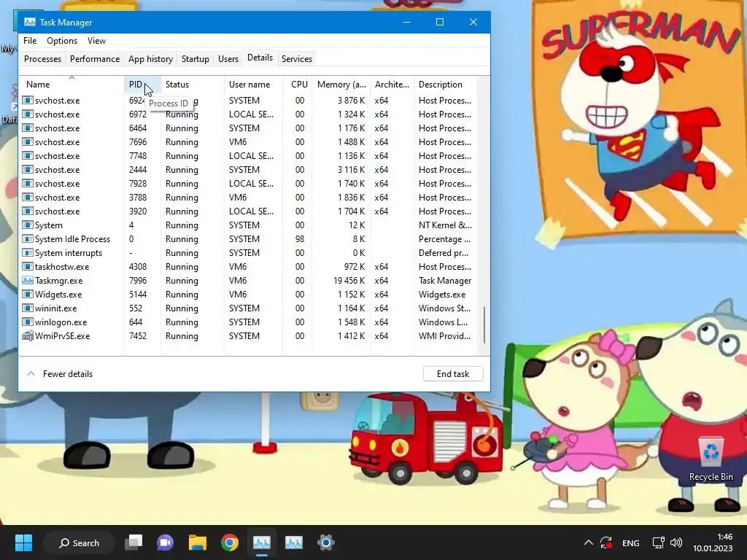This screenshot has width=747, height=560.
Task: Click the taskhostw.exe process icon
Action: tap(28, 267)
